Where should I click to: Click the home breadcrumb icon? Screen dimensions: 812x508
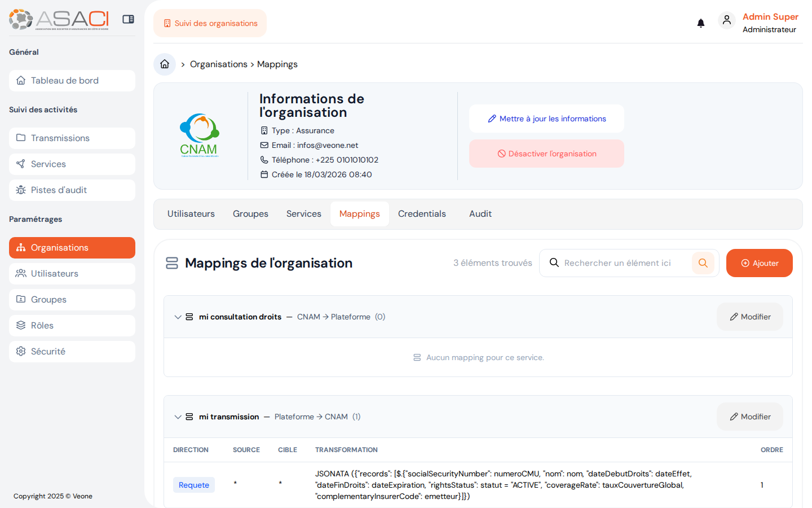164,64
